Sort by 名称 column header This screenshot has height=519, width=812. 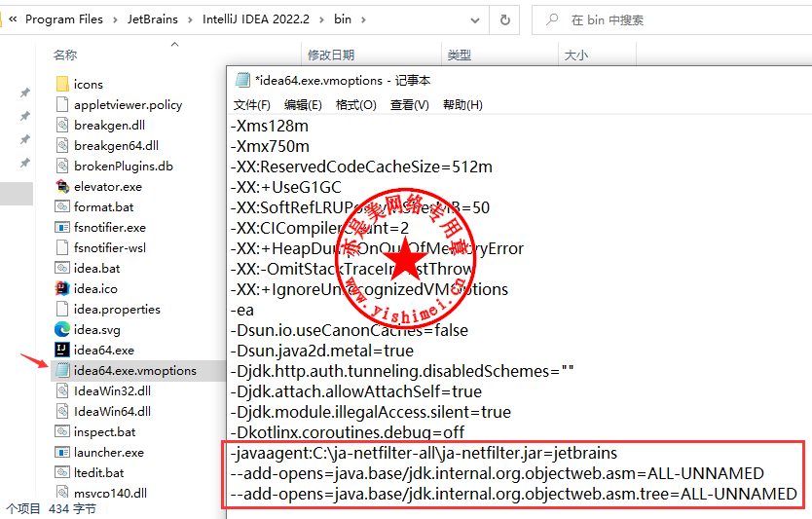(65, 55)
